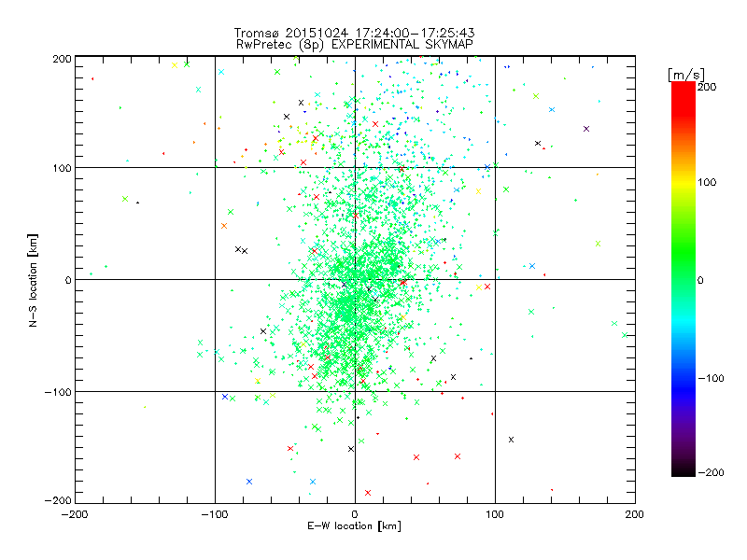Click the x-axis tick label '0'
This screenshot has width=747, height=560.
tap(355, 514)
